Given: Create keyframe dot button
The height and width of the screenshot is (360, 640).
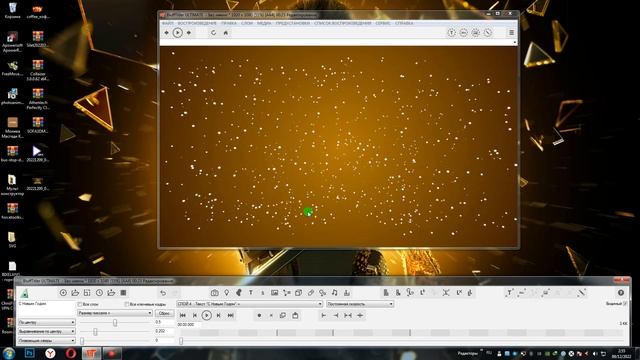Looking at the screenshot, I should click(x=259, y=316).
